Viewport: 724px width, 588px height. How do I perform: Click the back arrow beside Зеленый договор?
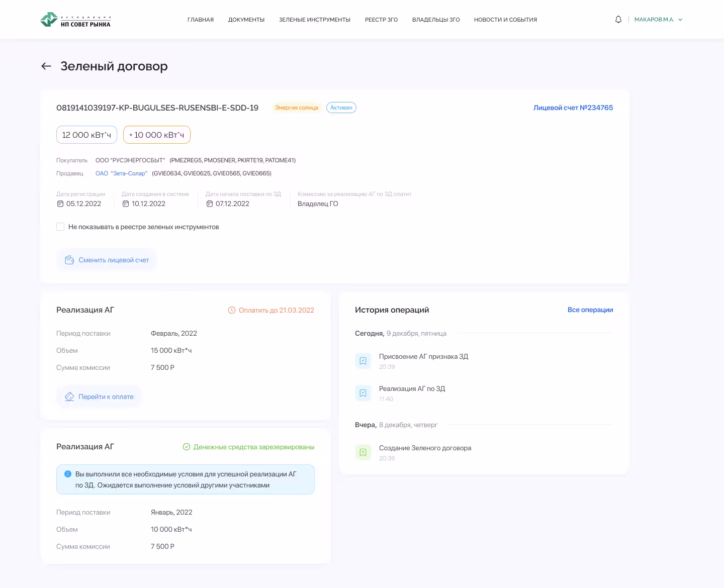point(46,66)
